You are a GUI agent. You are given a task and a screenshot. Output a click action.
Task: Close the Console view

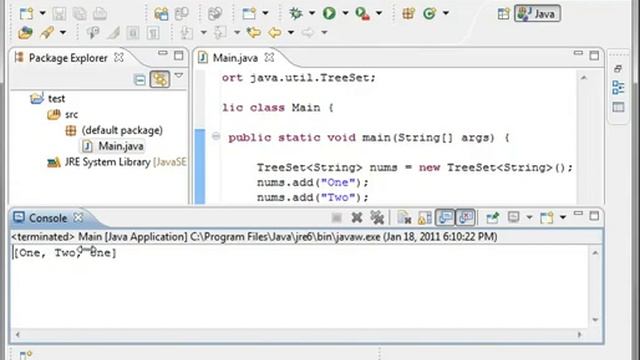tap(78, 218)
